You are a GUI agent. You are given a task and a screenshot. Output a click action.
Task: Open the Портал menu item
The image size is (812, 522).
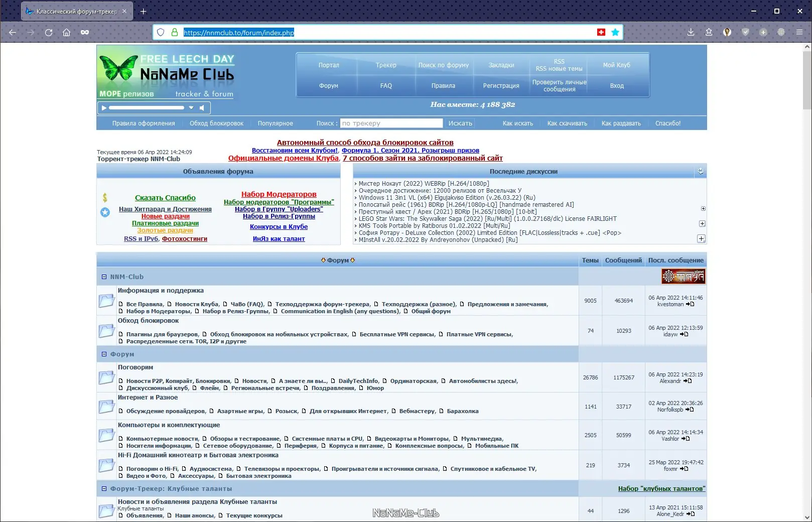(329, 65)
